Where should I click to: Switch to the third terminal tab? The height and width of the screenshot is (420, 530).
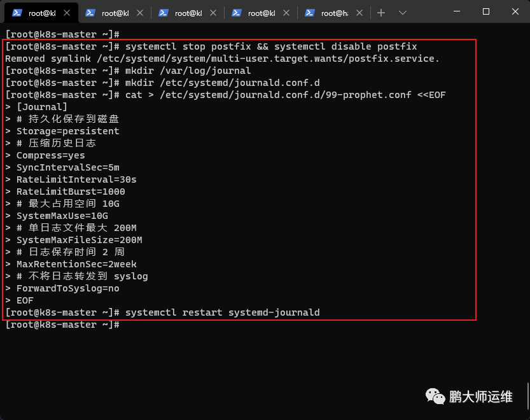pos(188,13)
